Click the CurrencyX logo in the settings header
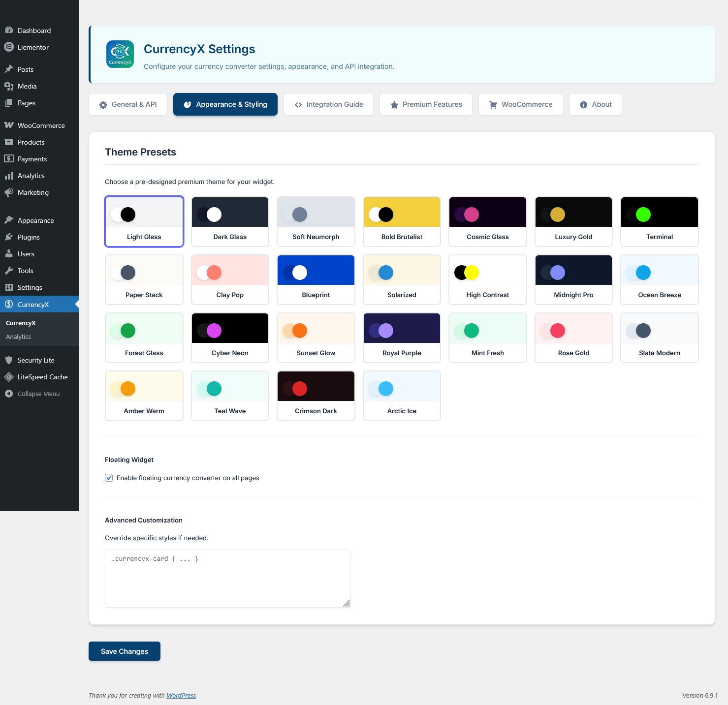Viewport: 728px width, 705px height. point(120,54)
